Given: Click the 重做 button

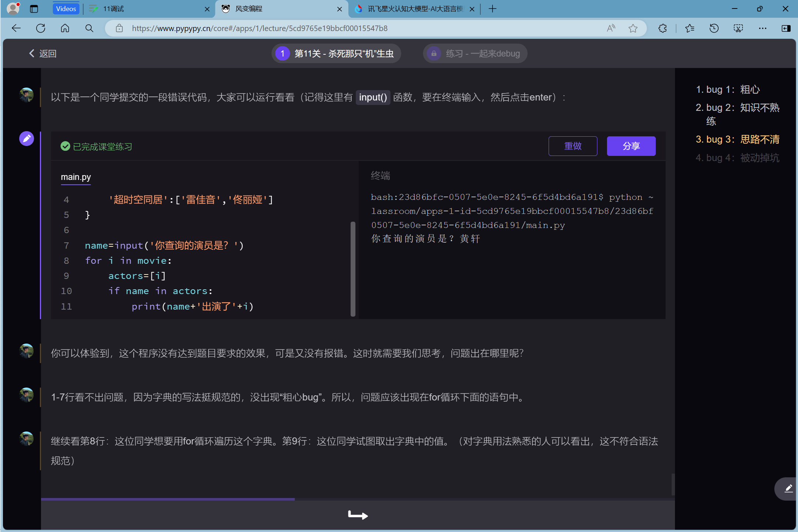Looking at the screenshot, I should tap(573, 146).
